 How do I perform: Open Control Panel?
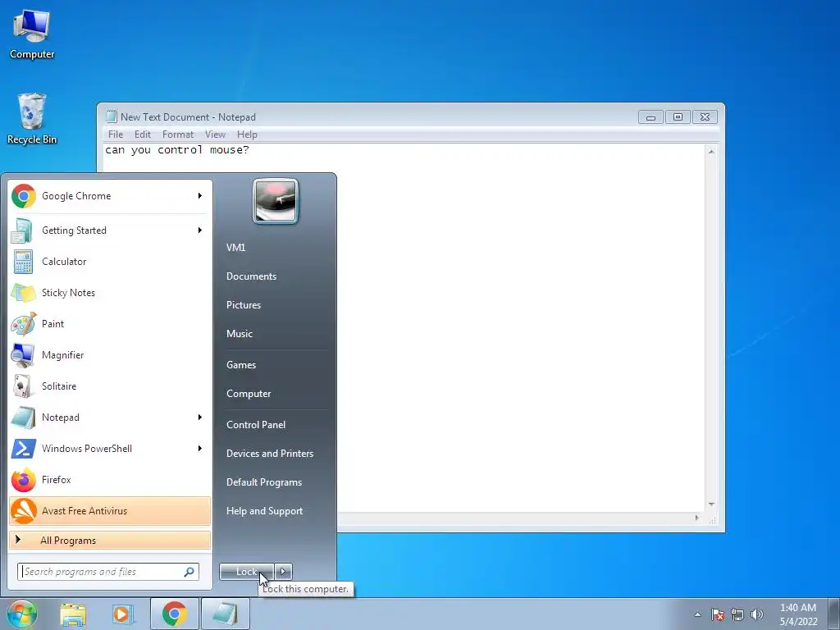tap(256, 425)
